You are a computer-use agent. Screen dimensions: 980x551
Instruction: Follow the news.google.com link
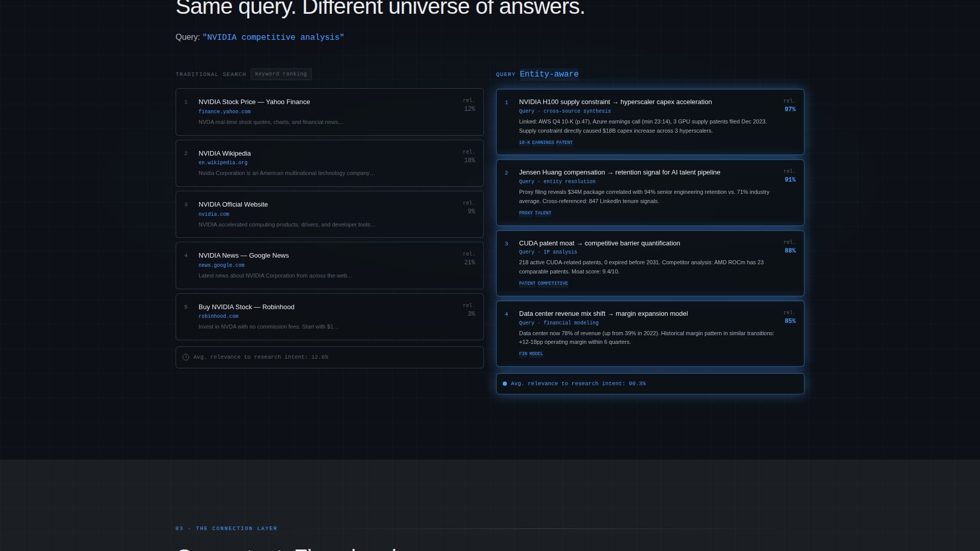222,265
